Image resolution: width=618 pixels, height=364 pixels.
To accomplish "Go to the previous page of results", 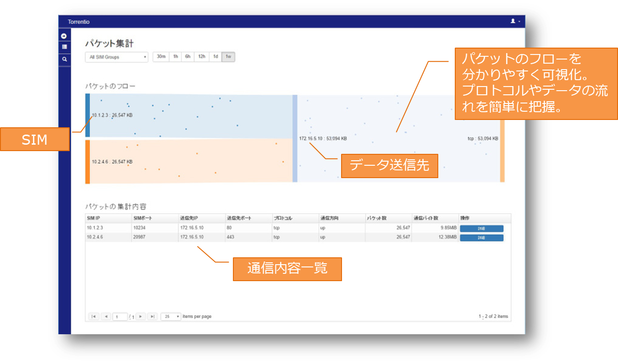I will (x=105, y=316).
